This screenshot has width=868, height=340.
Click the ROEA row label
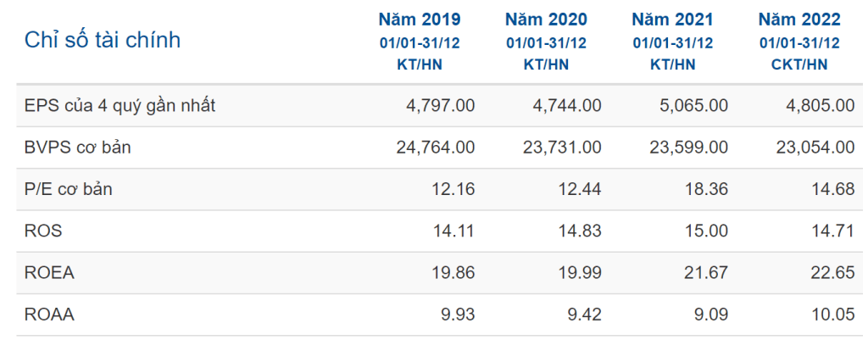49,273
